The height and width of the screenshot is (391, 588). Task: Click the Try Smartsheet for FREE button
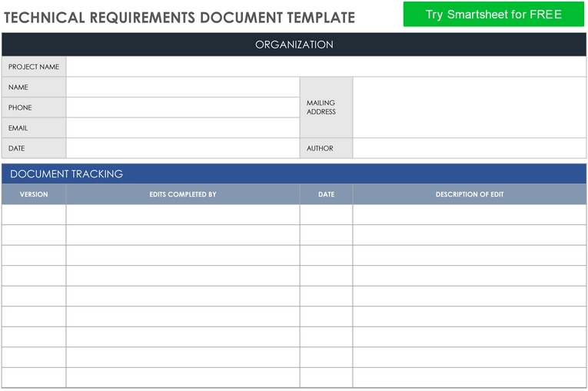pos(493,15)
